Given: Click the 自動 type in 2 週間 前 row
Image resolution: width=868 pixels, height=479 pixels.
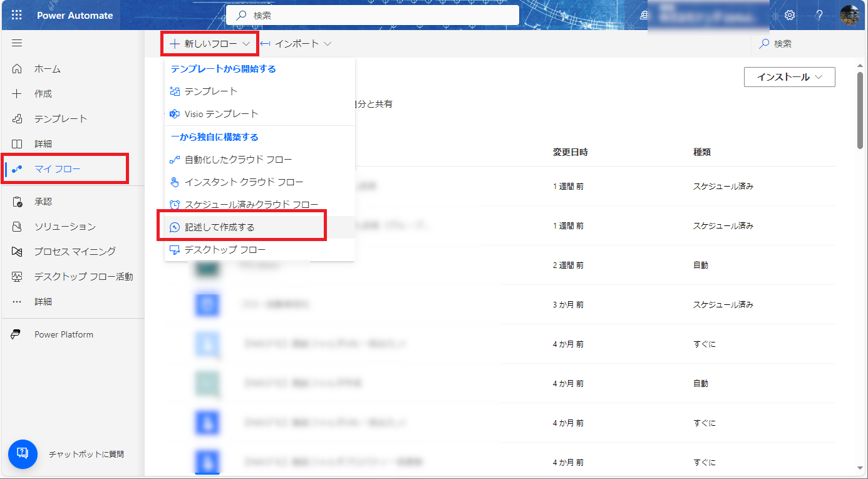Looking at the screenshot, I should [701, 265].
